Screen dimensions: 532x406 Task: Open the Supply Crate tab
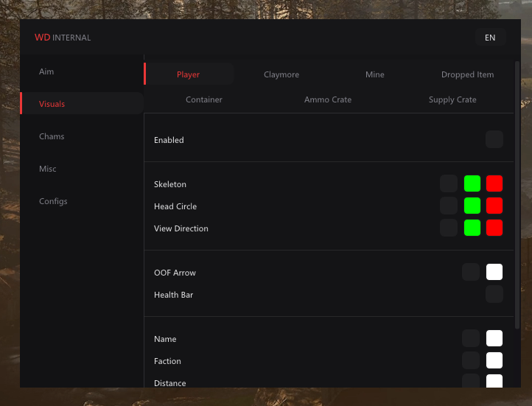[x=452, y=99]
